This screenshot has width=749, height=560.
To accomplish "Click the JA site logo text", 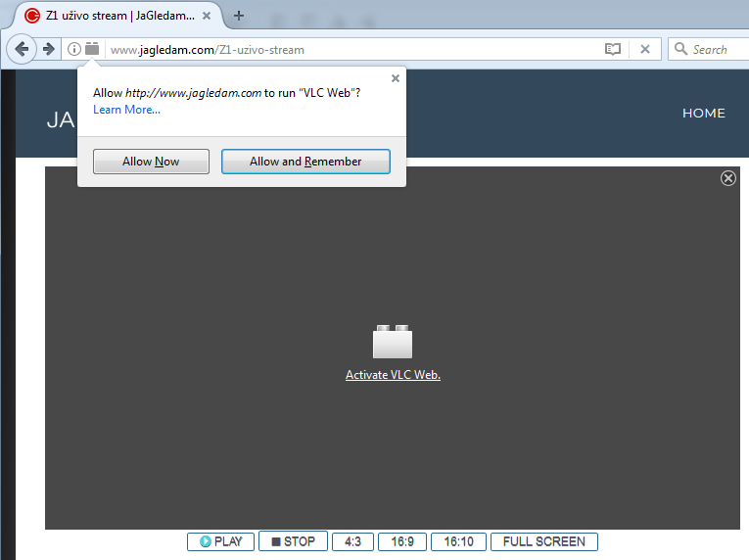I will (x=61, y=120).
